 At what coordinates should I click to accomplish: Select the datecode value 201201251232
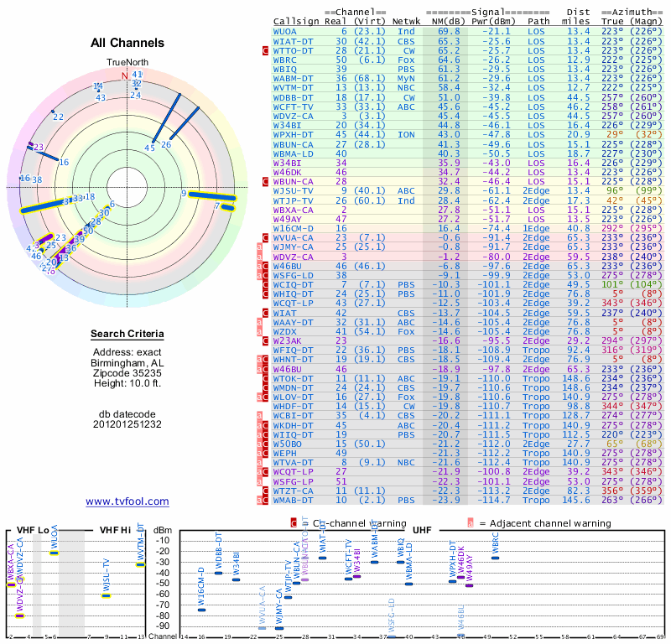coord(127,424)
